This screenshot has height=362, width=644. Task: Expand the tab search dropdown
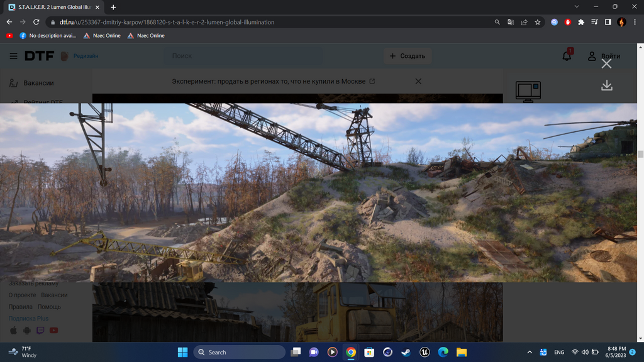[x=577, y=6]
